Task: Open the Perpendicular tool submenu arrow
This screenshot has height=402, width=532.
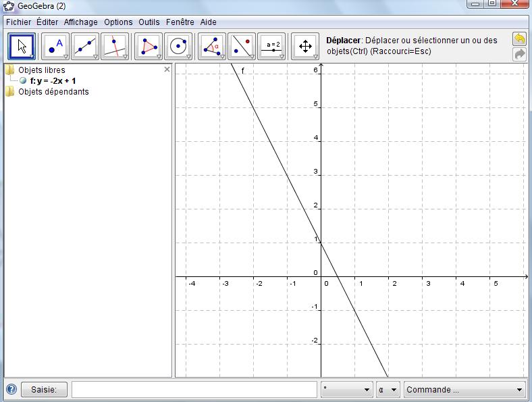Action: click(x=125, y=57)
